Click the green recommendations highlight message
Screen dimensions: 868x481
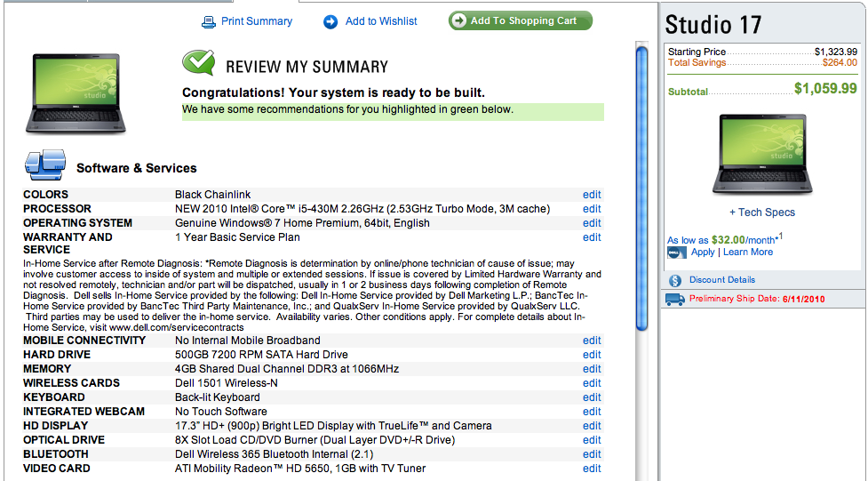393,110
